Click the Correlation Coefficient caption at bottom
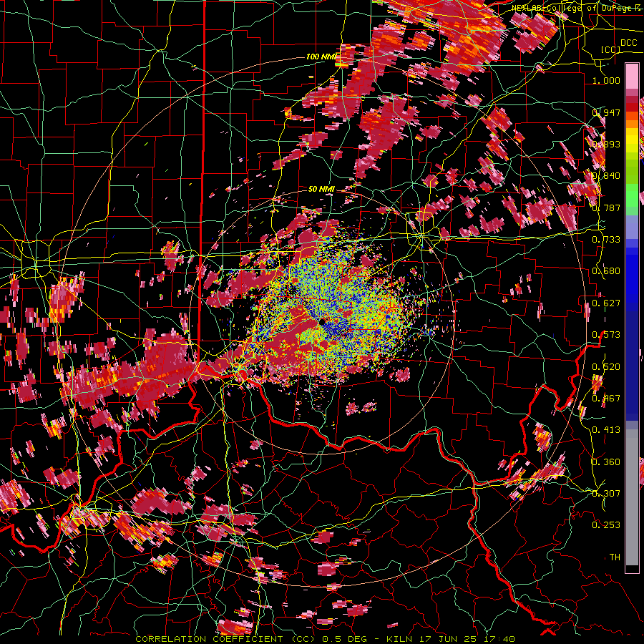This screenshot has height=644, width=644. pyautogui.click(x=325, y=639)
